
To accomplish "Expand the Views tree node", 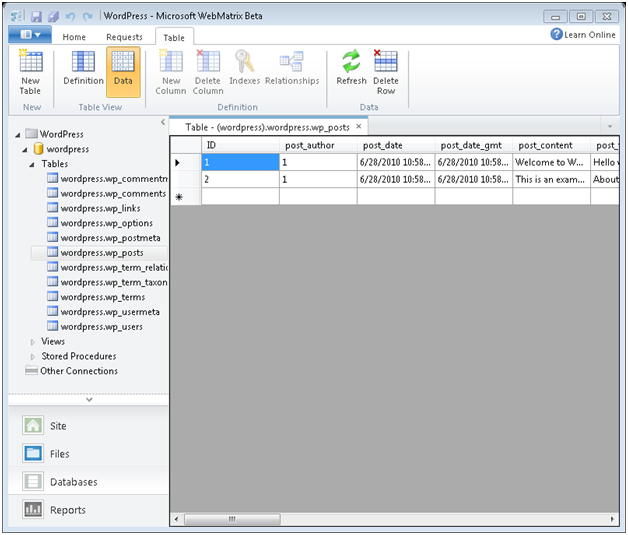I will pyautogui.click(x=33, y=342).
